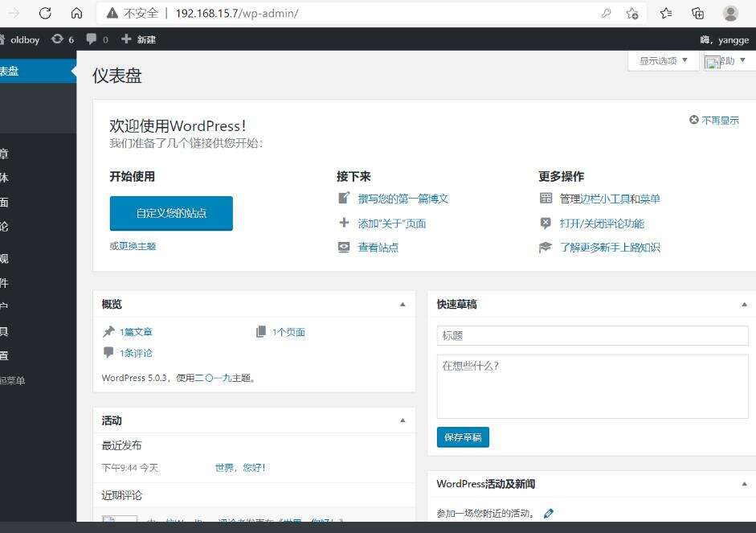Open the browser collections icon
This screenshot has width=756, height=533.
(x=697, y=14)
